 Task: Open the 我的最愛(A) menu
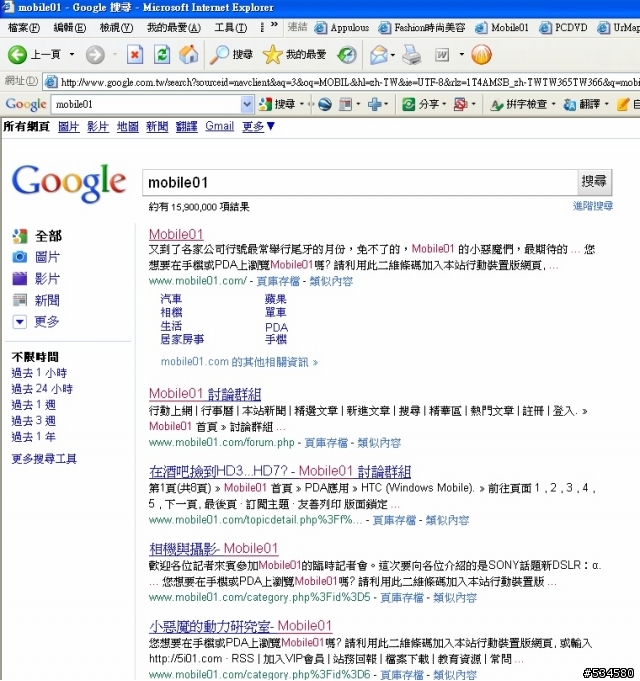[x=174, y=28]
